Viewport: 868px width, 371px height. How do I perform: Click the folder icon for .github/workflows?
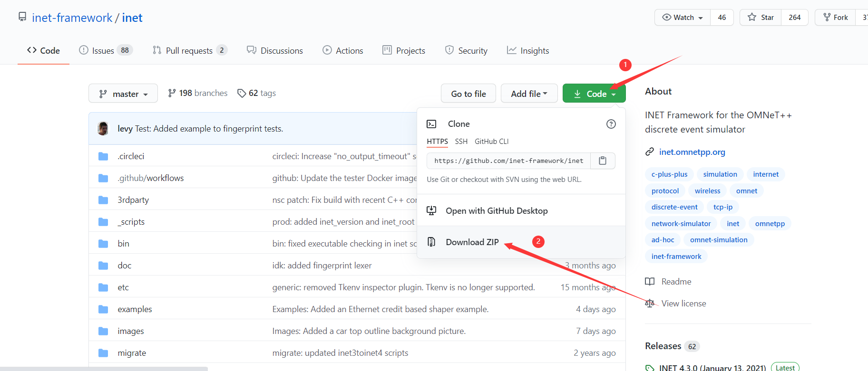[103, 178]
